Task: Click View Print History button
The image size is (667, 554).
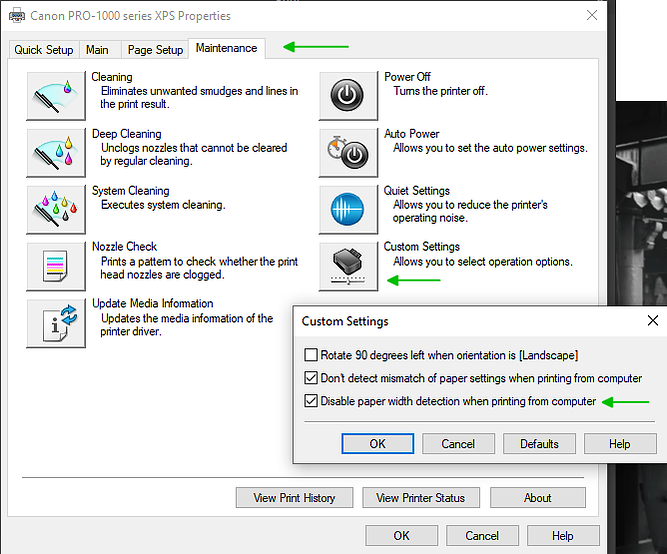Action: 294,497
